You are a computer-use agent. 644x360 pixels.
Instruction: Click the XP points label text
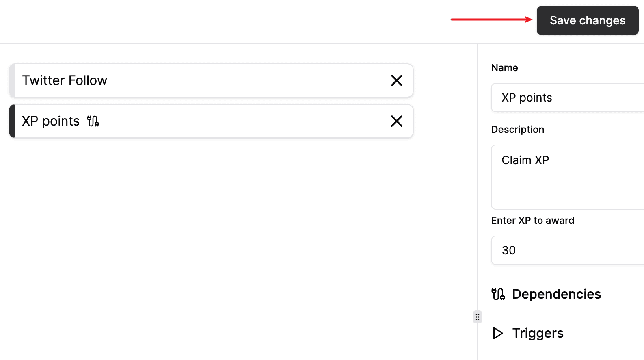tap(51, 121)
